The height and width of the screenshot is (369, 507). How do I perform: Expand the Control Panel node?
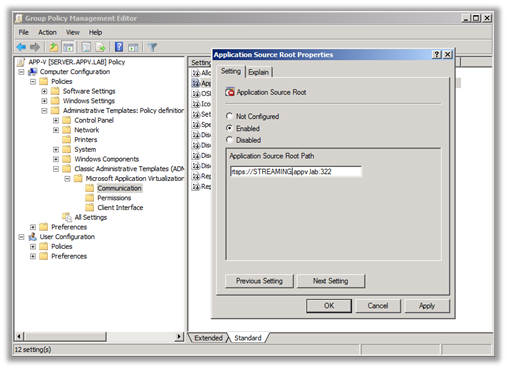tap(56, 120)
